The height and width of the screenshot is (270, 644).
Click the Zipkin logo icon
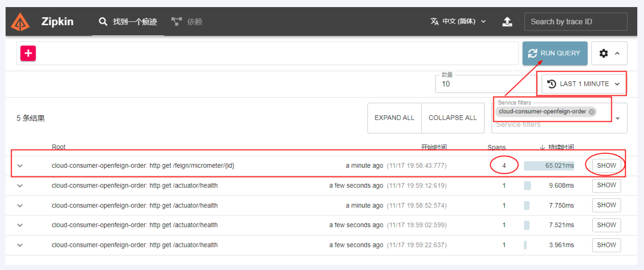pyautogui.click(x=20, y=22)
